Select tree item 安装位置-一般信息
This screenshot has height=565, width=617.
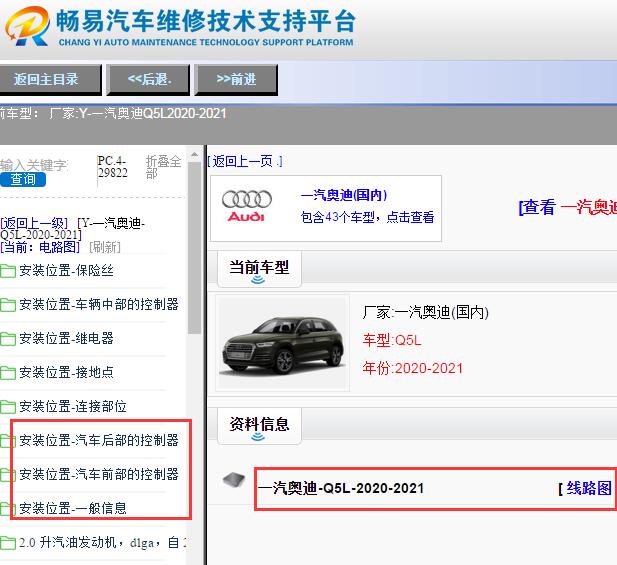click(73, 508)
